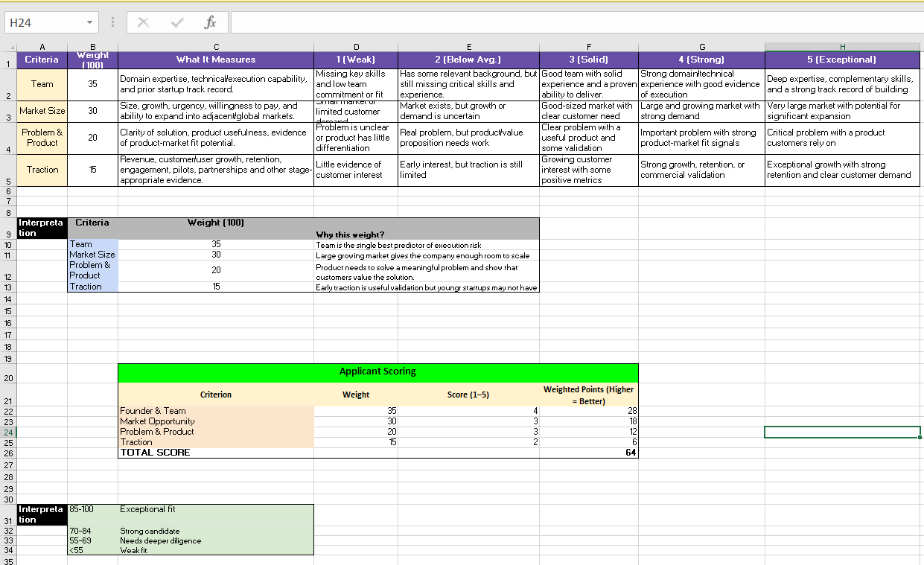Screen dimensions: 924x565
Task: Click inside the formula bar input
Action: pyautogui.click(x=576, y=23)
